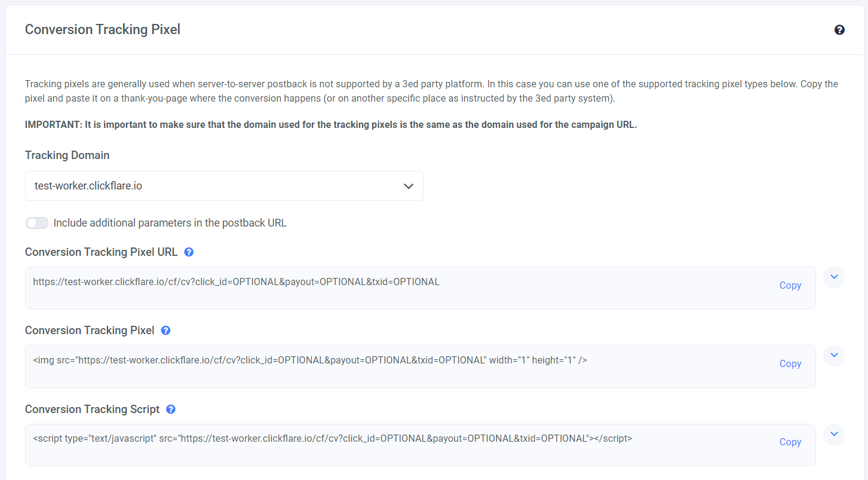The width and height of the screenshot is (868, 480).
Task: Expand chevron next to the img pixel box
Action: (x=834, y=356)
